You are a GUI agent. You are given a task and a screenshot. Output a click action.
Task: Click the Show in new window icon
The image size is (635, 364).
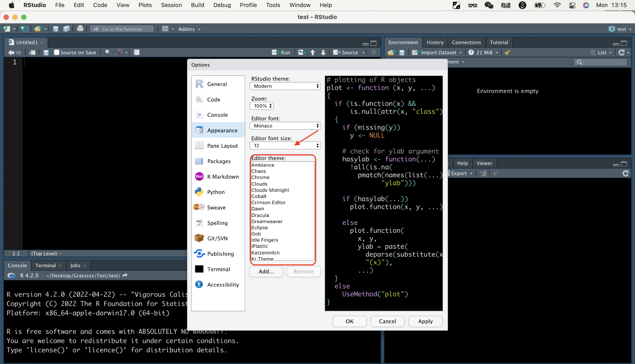tap(32, 53)
